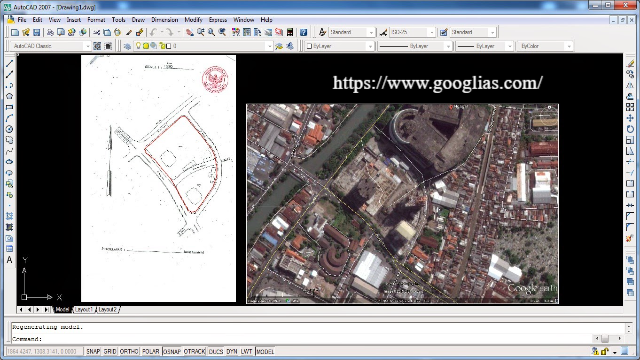Open the Dimension menu

coord(164,20)
